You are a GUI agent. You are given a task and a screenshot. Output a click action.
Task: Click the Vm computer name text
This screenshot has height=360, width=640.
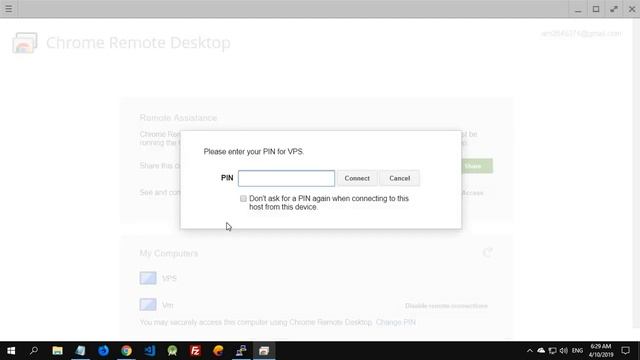click(x=167, y=305)
